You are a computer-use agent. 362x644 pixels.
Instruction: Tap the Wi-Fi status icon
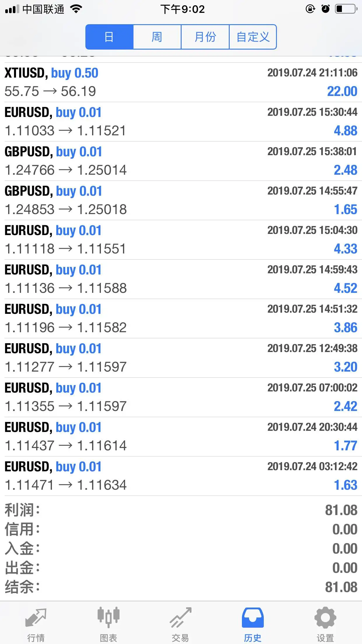tap(76, 9)
